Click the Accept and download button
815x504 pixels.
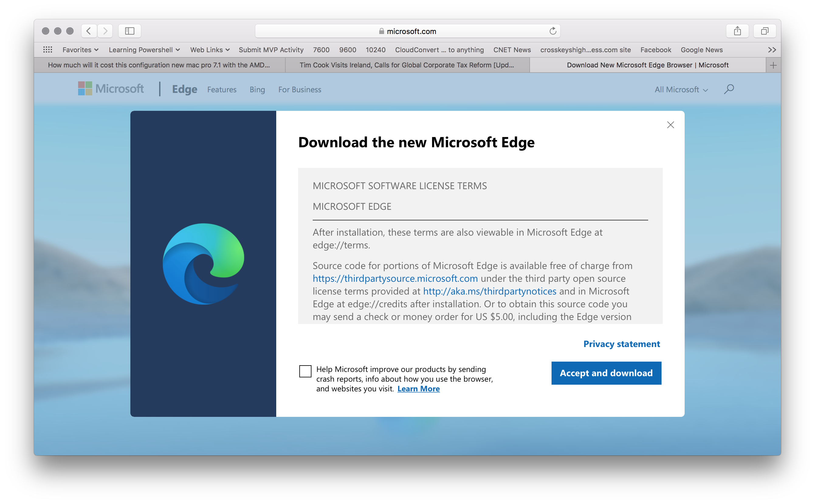point(606,373)
